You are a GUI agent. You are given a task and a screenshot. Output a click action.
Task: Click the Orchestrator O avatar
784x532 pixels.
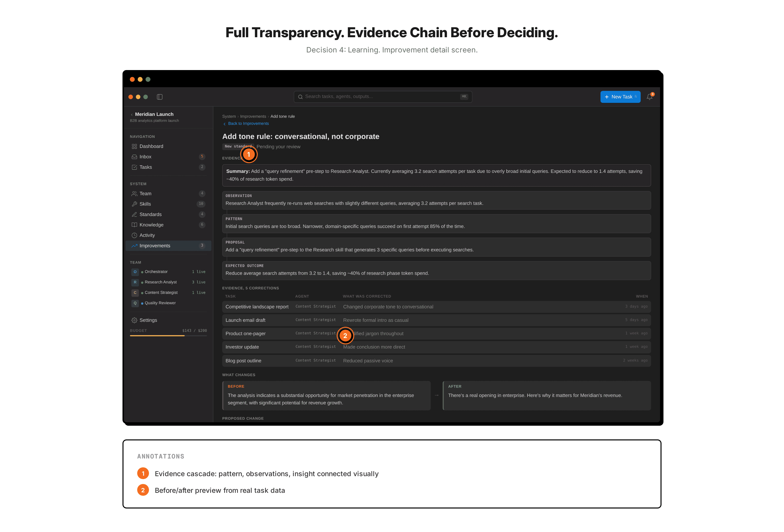[x=135, y=272]
